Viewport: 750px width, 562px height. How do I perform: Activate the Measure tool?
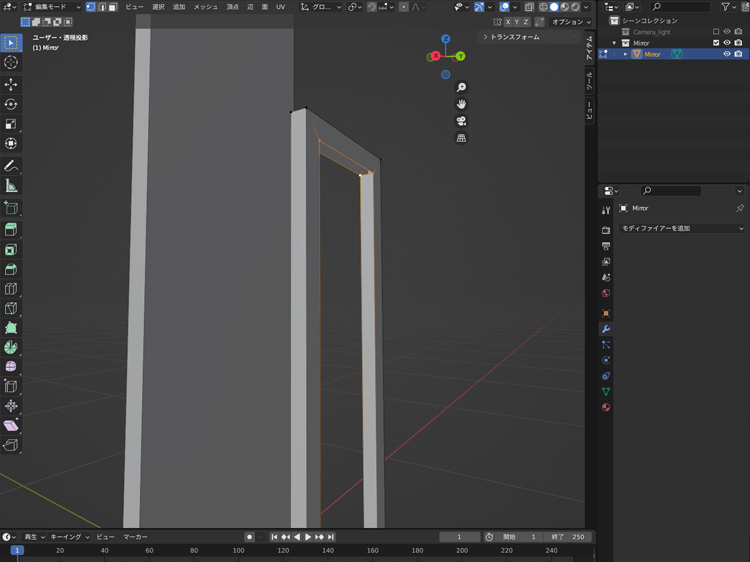tap(11, 186)
